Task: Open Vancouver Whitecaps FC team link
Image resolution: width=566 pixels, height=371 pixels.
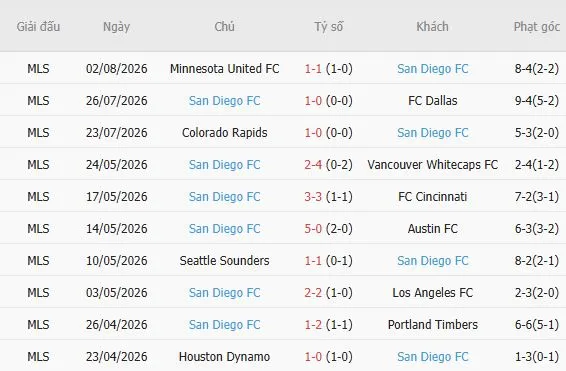Action: coord(432,165)
